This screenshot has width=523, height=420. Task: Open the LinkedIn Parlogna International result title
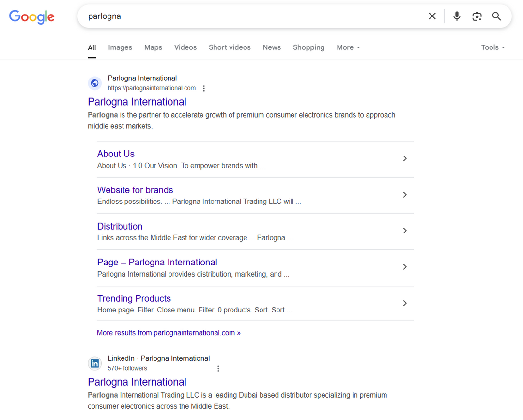[x=137, y=382]
